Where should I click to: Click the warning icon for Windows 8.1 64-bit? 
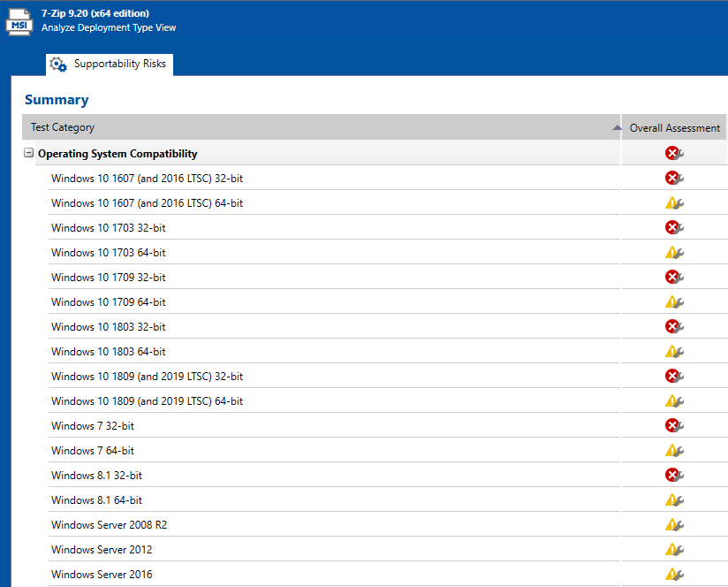coord(674,500)
